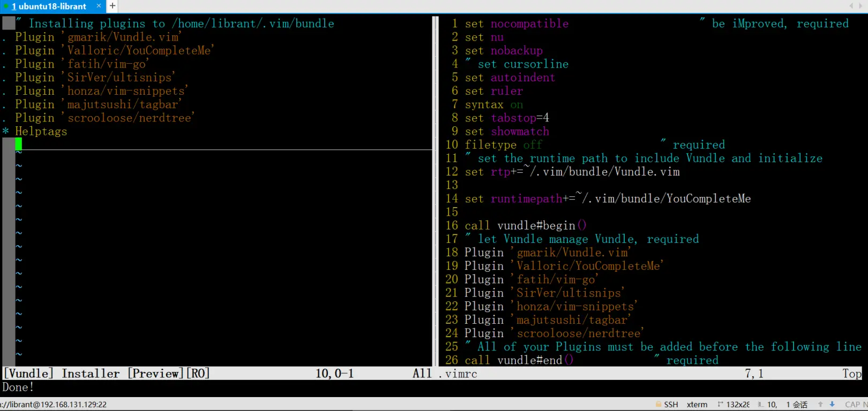Image resolution: width=868 pixels, height=411 pixels.
Task: Click 'SirVer/ultisnips' in the installer pane
Action: click(119, 77)
